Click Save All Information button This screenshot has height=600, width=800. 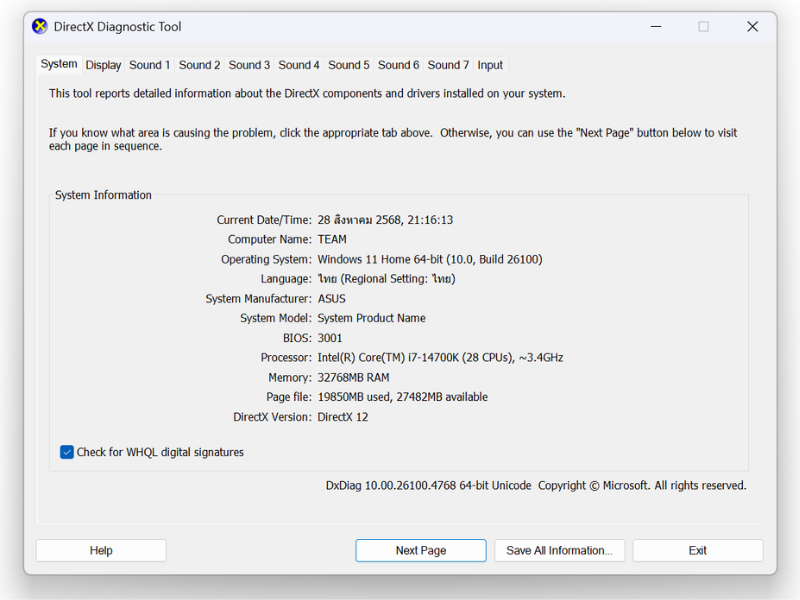[x=559, y=550]
